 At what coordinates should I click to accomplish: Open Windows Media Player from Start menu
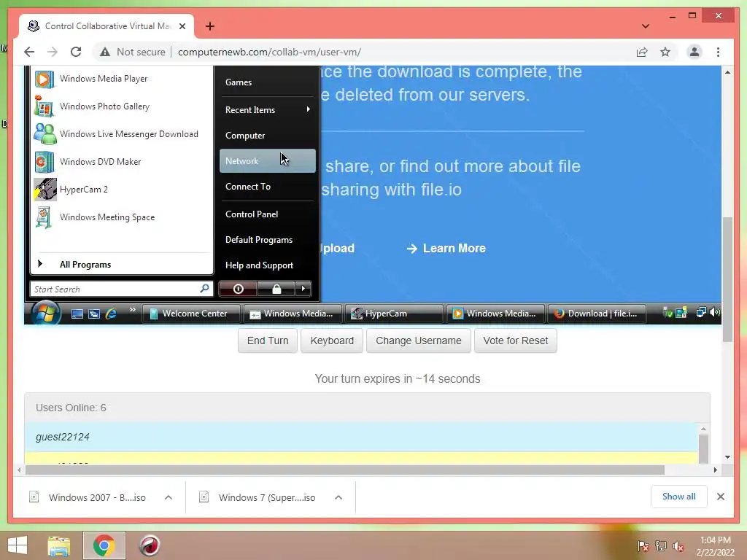(122, 79)
